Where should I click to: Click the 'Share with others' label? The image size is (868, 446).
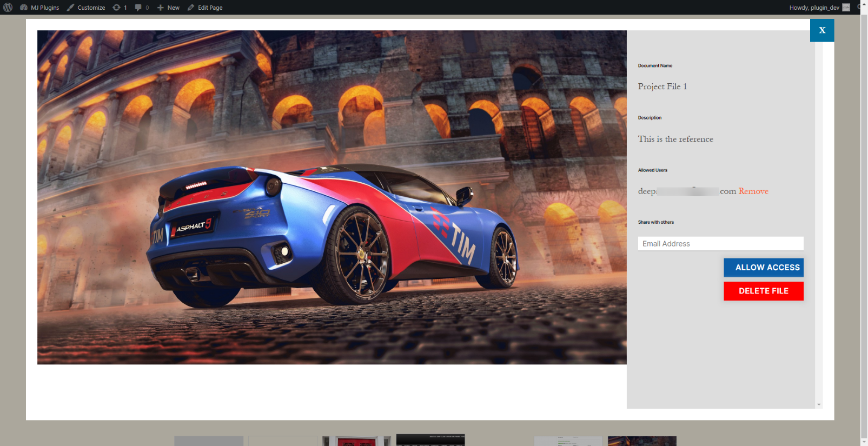656,222
